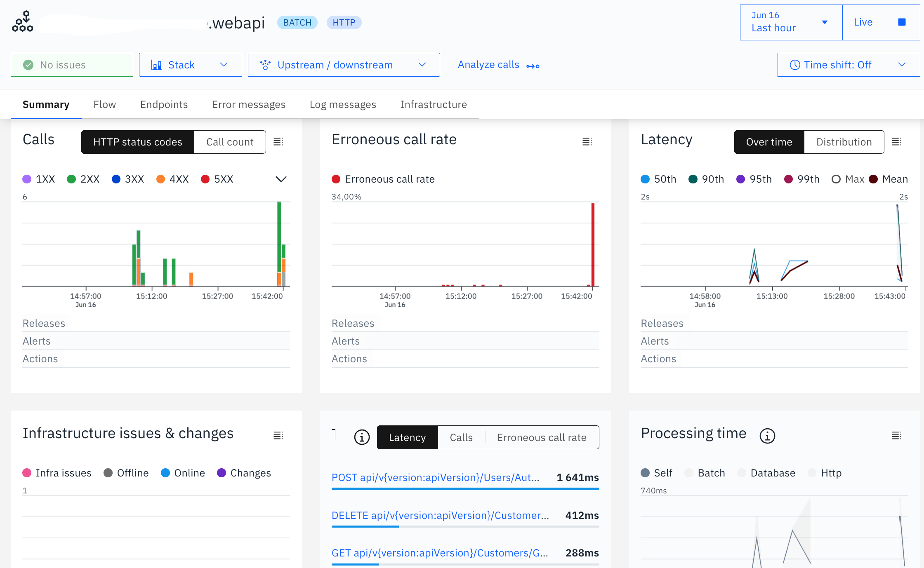Click the tall red erroneous call rate bar
The height and width of the screenshot is (568, 924).
593,244
